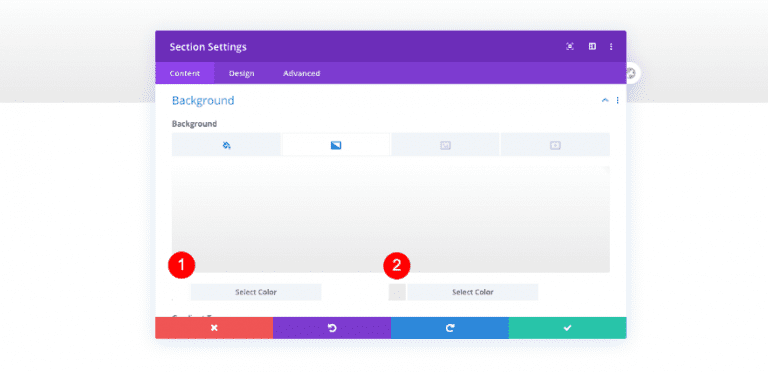Viewport: 768px width, 372px height.
Task: Collapse the Background group using the chevron
Action: pos(605,100)
